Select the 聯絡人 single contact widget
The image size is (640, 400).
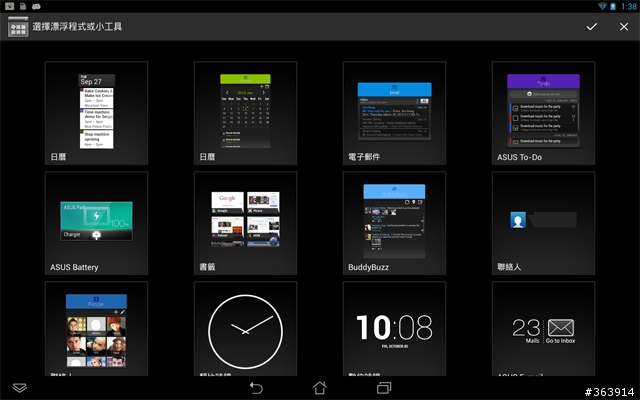pyautogui.click(x=543, y=223)
